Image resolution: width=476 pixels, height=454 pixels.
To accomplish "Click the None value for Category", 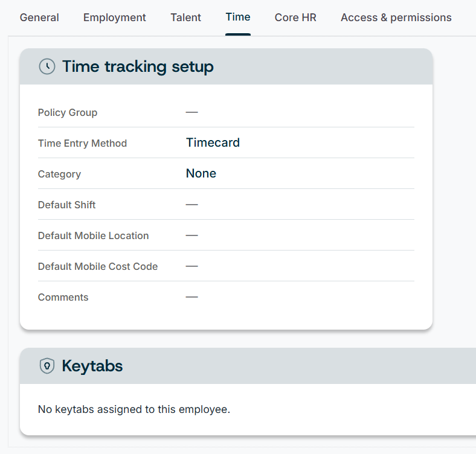I will point(201,173).
